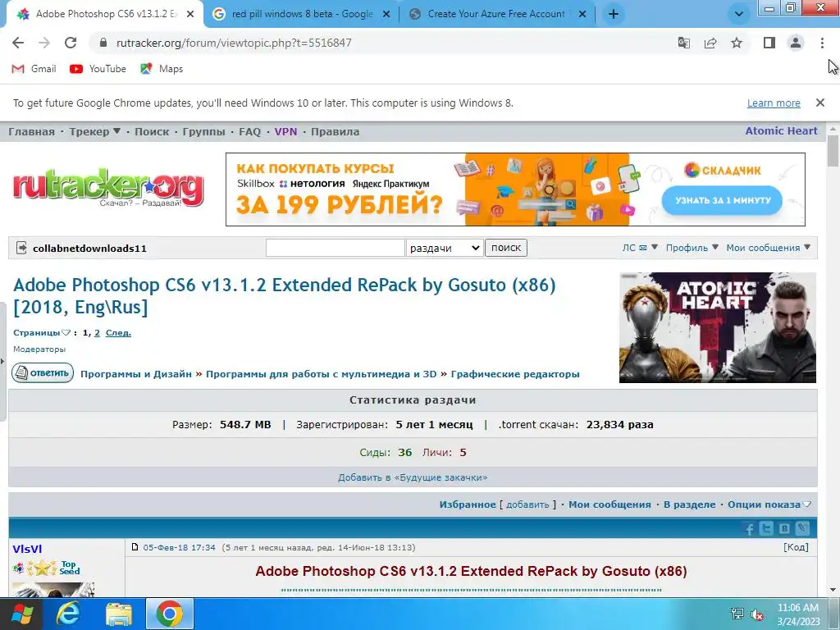Click the Adobe Photoshop CS6 topic title
This screenshot has width=840, height=630.
point(285,295)
